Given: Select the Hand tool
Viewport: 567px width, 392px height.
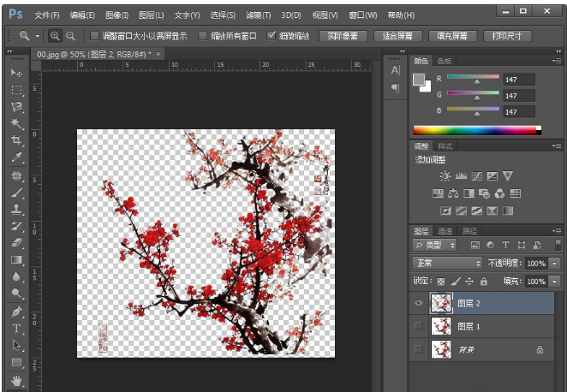Looking at the screenshot, I should pyautogui.click(x=16, y=379).
